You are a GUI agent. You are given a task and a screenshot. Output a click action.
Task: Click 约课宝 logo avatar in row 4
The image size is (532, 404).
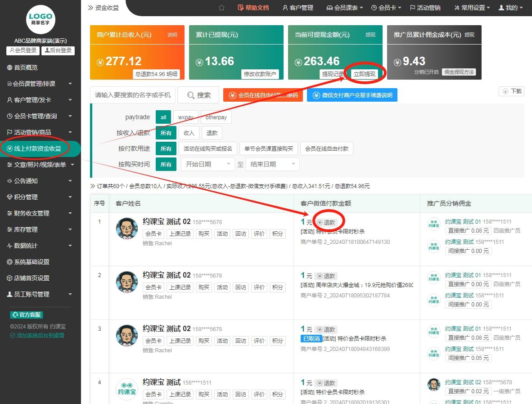pyautogui.click(x=127, y=390)
